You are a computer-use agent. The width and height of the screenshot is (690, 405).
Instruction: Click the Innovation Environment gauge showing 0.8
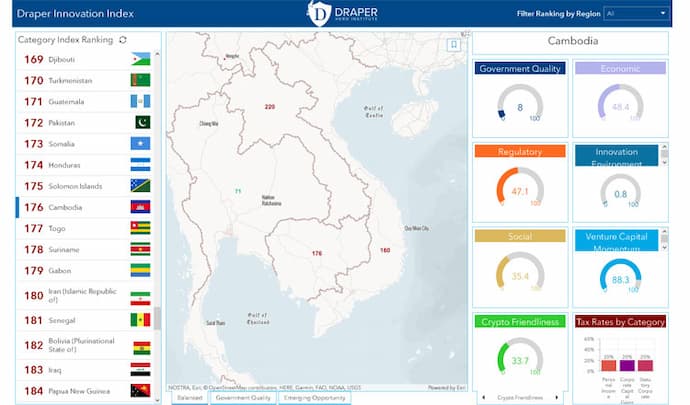620,191
